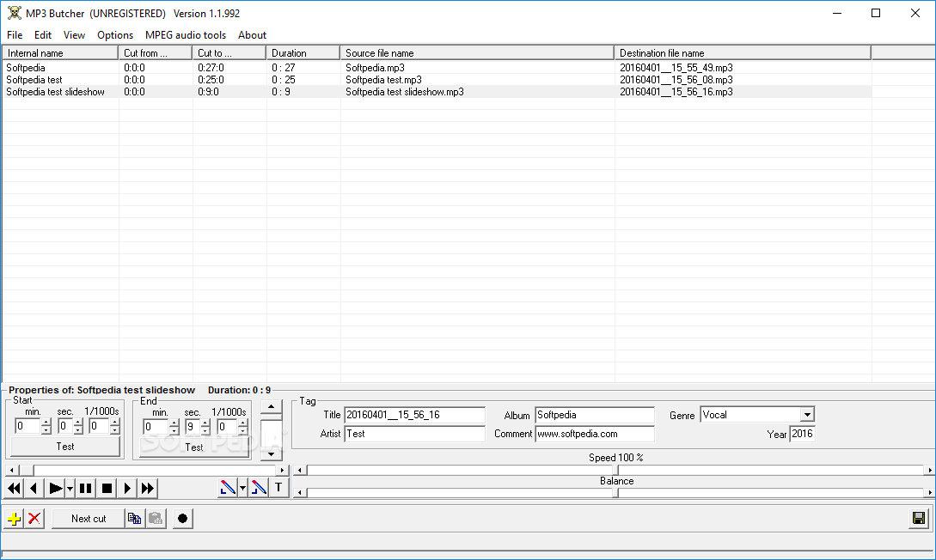Expand the Genre combo box showing Vocal
Image resolution: width=936 pixels, height=560 pixels.
807,415
